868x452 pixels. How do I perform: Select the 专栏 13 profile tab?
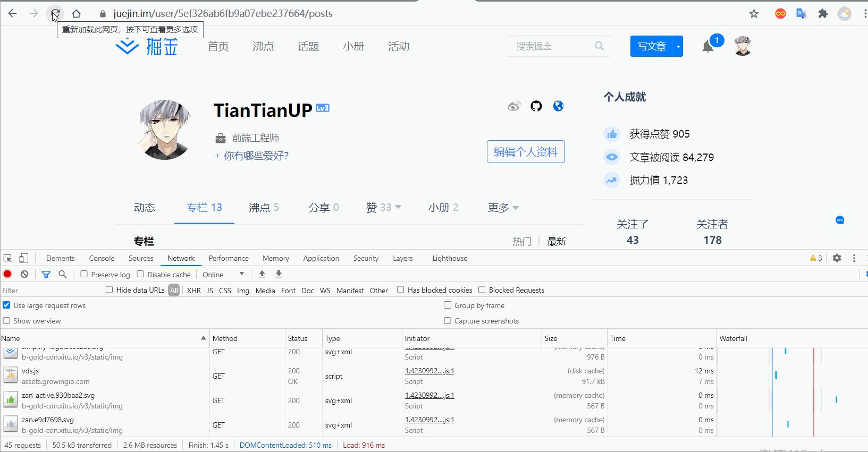204,208
